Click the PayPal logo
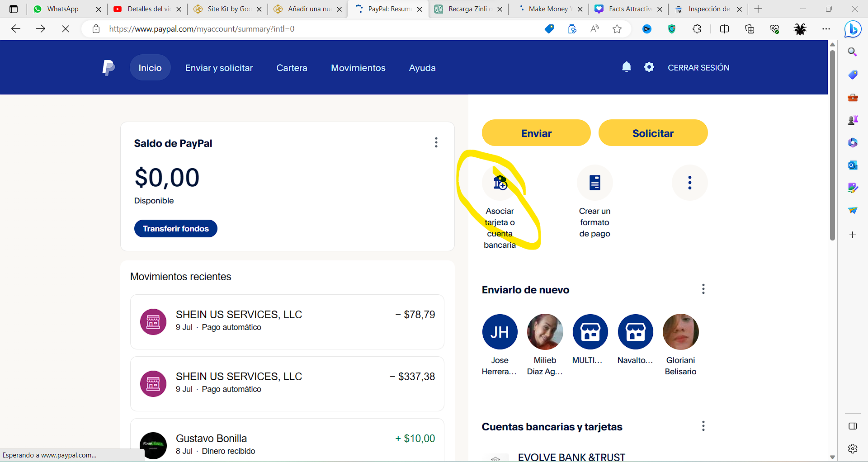The width and height of the screenshot is (868, 462). (108, 67)
